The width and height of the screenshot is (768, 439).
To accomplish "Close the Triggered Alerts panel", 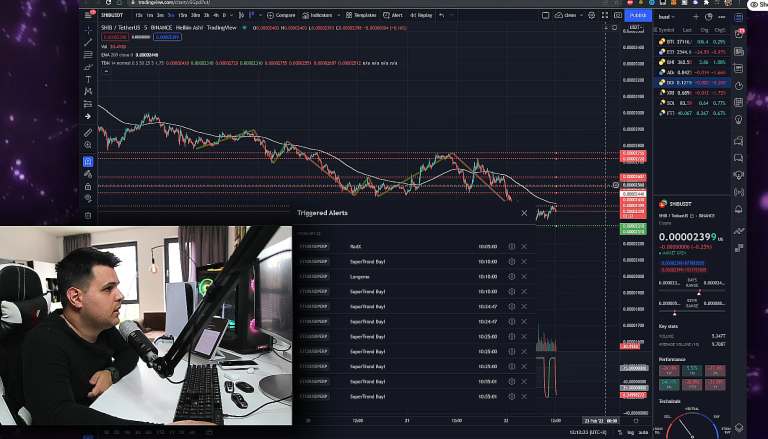I will (524, 212).
